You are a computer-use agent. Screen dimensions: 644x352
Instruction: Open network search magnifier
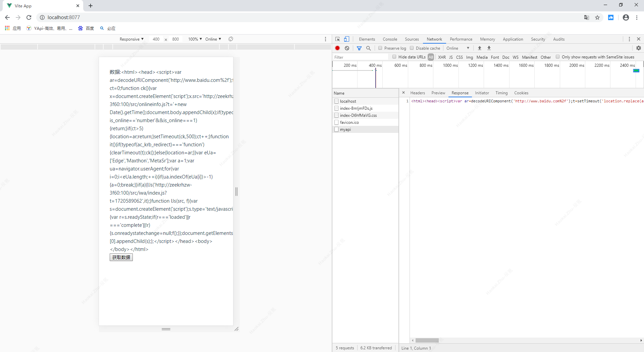tap(369, 48)
